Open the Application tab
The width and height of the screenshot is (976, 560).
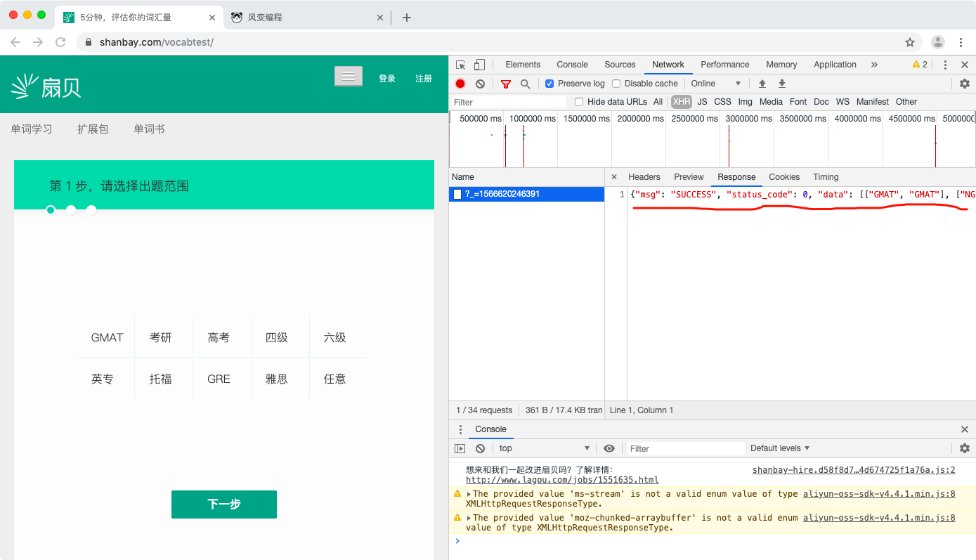pos(835,65)
